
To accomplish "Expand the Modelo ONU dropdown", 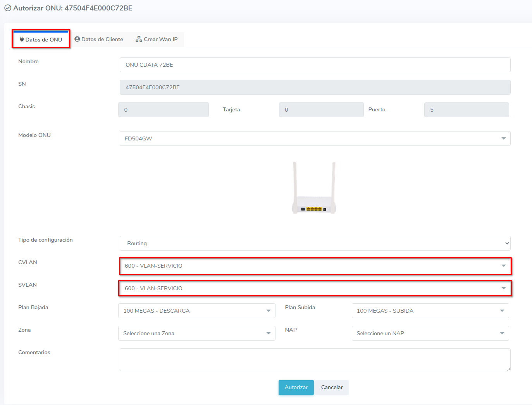I will tap(315, 138).
